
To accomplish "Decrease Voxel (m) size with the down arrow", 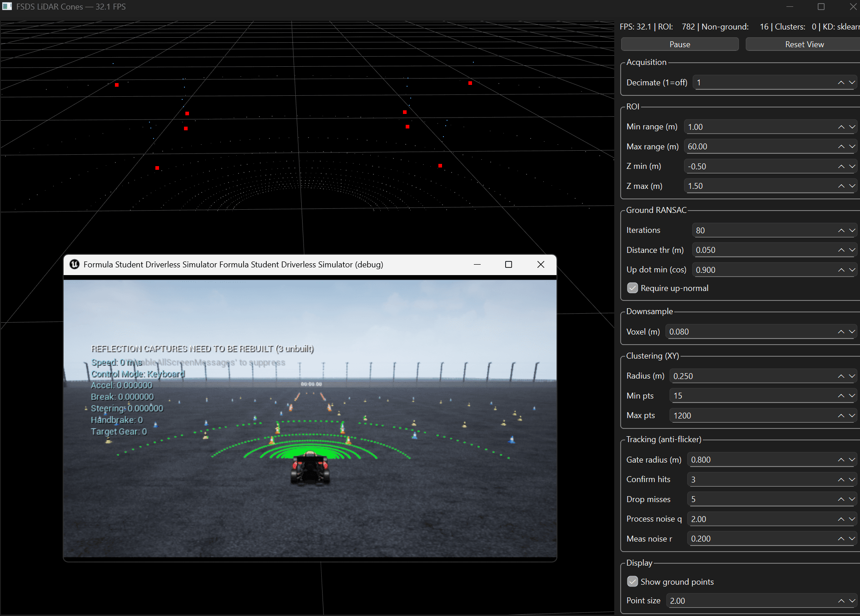I will coord(852,332).
